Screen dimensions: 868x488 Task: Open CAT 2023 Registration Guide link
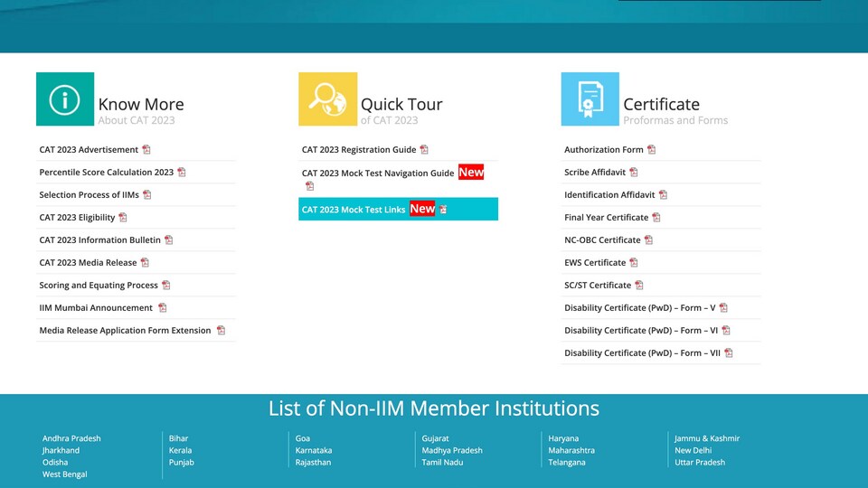click(359, 149)
